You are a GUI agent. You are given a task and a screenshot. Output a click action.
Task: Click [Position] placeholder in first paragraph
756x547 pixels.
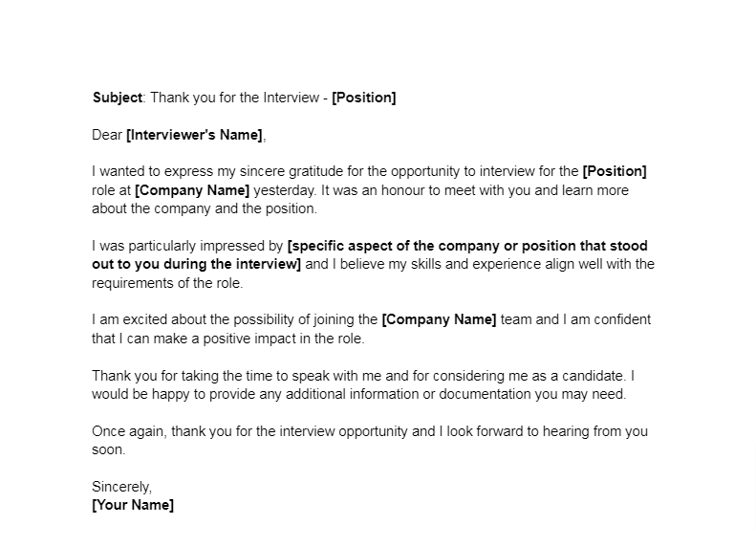click(x=615, y=171)
